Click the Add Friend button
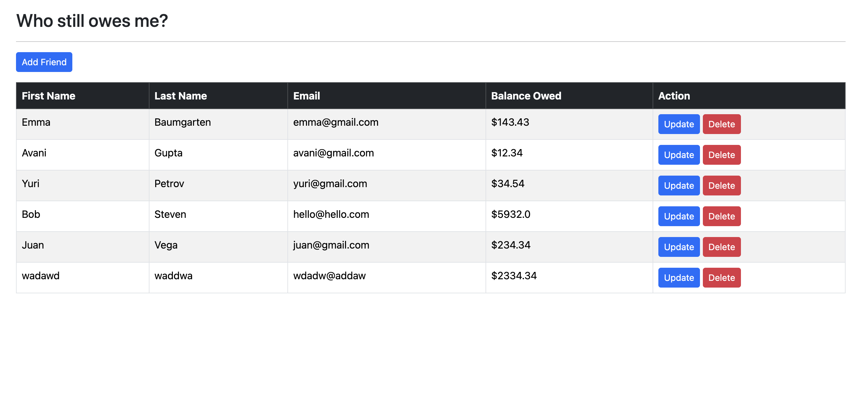This screenshot has width=868, height=412. point(44,62)
